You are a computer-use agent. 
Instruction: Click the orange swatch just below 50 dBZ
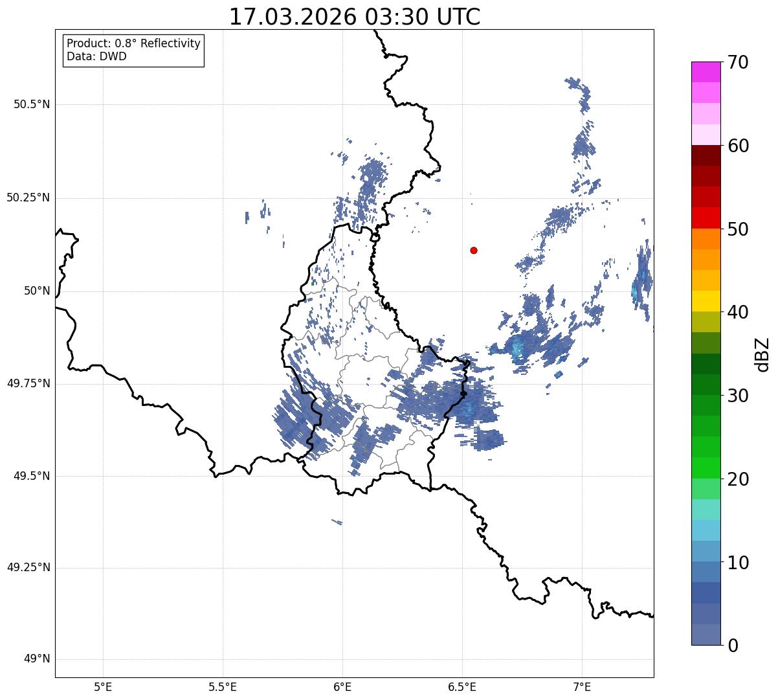[706, 239]
